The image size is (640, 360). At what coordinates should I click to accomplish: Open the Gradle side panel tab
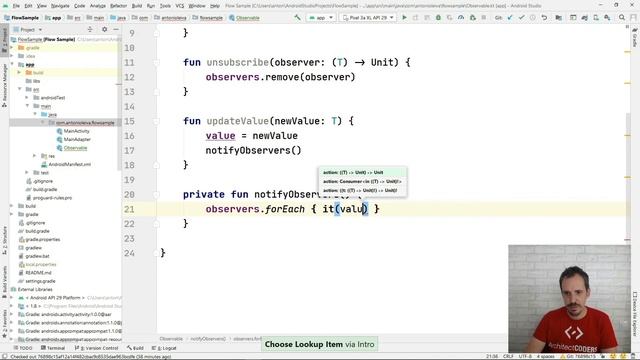click(635, 38)
